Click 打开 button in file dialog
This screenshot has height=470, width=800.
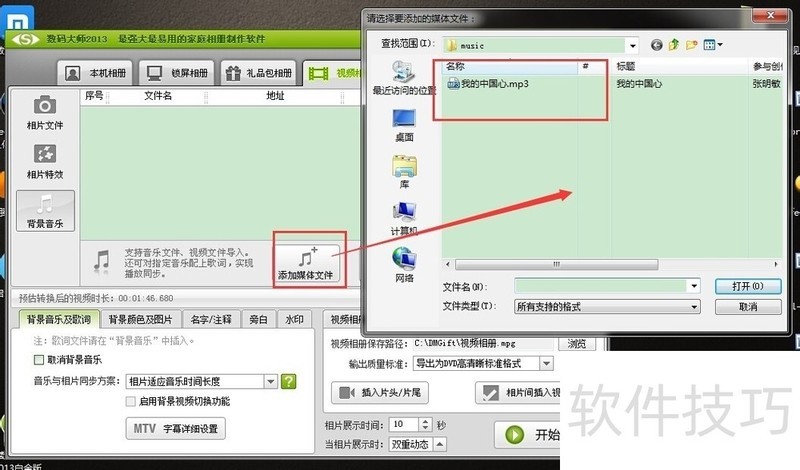pyautogui.click(x=748, y=286)
